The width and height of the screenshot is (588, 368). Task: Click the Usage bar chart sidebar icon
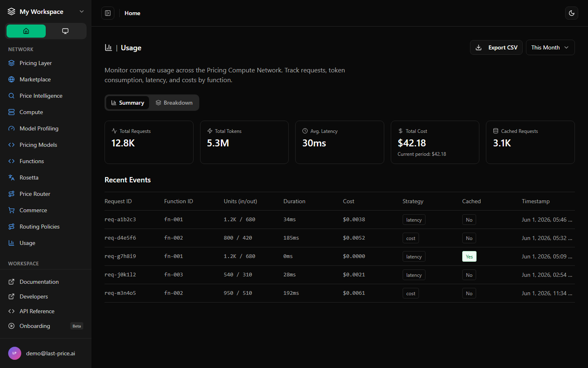click(11, 243)
